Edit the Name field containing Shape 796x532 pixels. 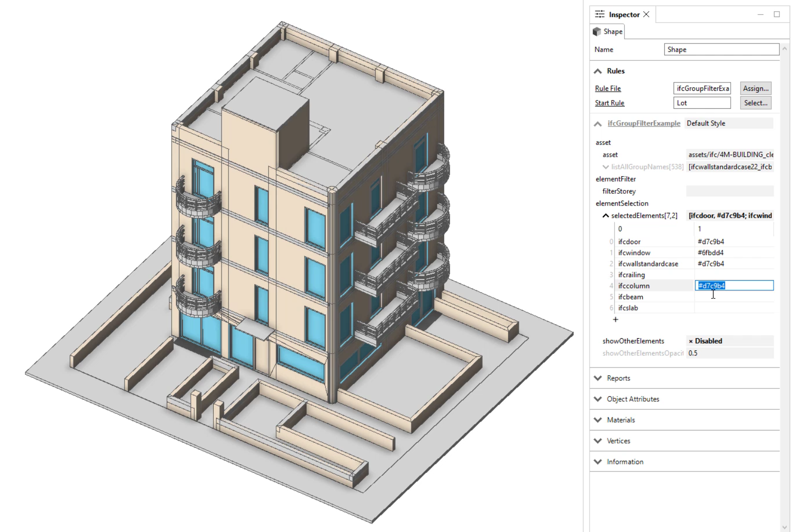point(721,49)
